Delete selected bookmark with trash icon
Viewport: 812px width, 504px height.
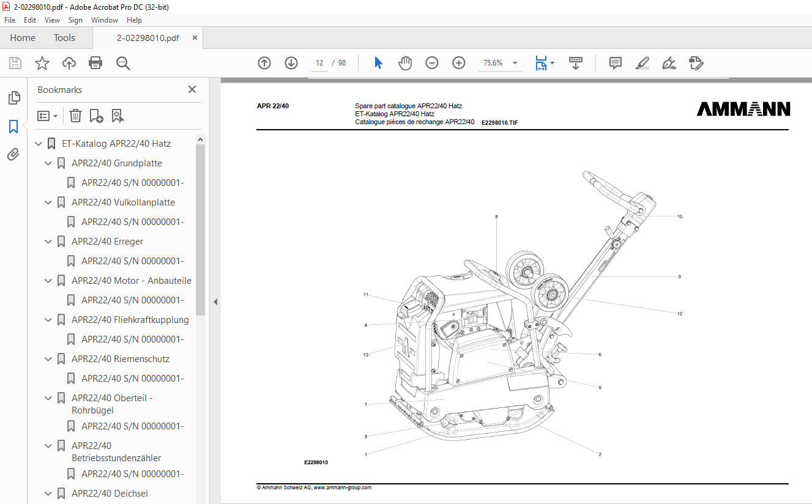pos(75,116)
